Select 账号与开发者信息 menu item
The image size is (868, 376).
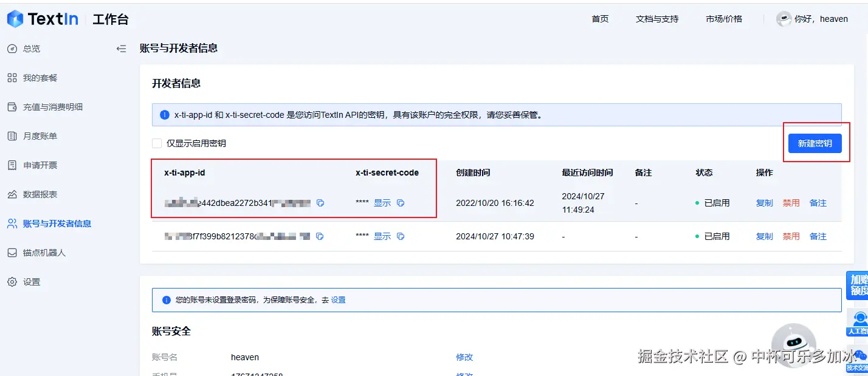[57, 224]
